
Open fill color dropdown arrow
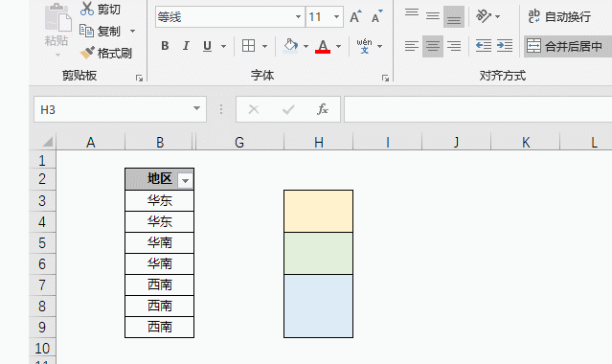tap(306, 47)
